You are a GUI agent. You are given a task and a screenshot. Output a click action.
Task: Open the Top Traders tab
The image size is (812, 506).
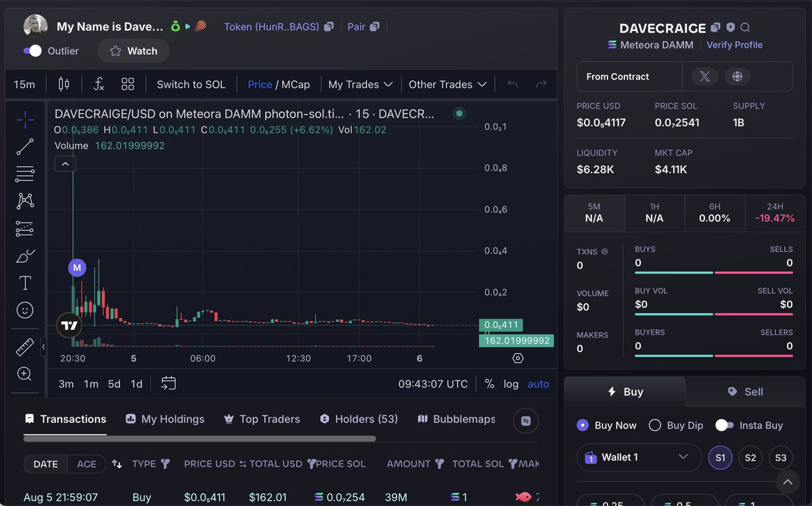pos(261,419)
